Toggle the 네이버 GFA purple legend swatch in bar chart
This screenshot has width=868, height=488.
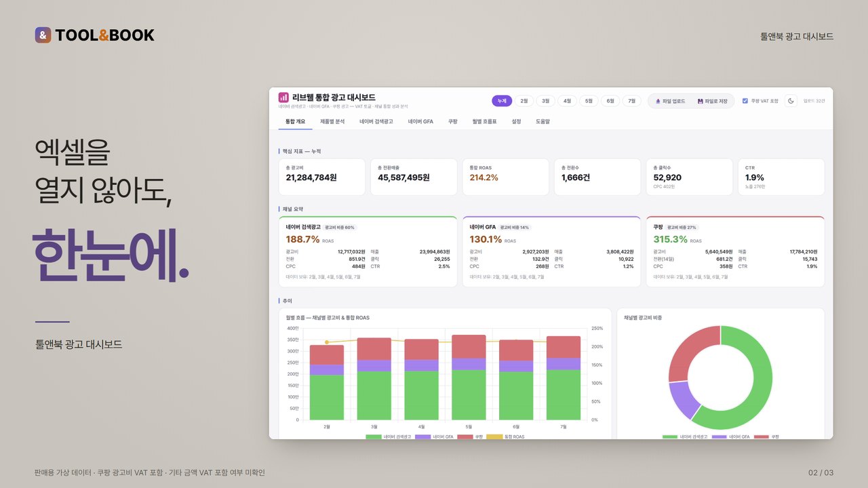click(x=423, y=436)
